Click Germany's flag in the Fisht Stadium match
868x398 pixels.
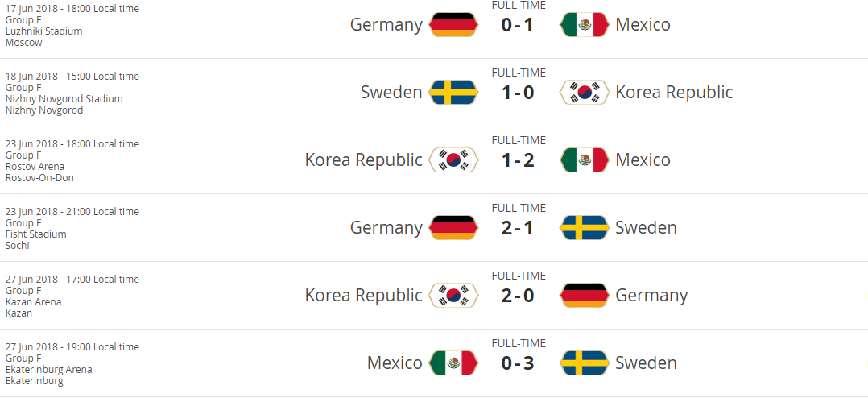click(x=453, y=228)
